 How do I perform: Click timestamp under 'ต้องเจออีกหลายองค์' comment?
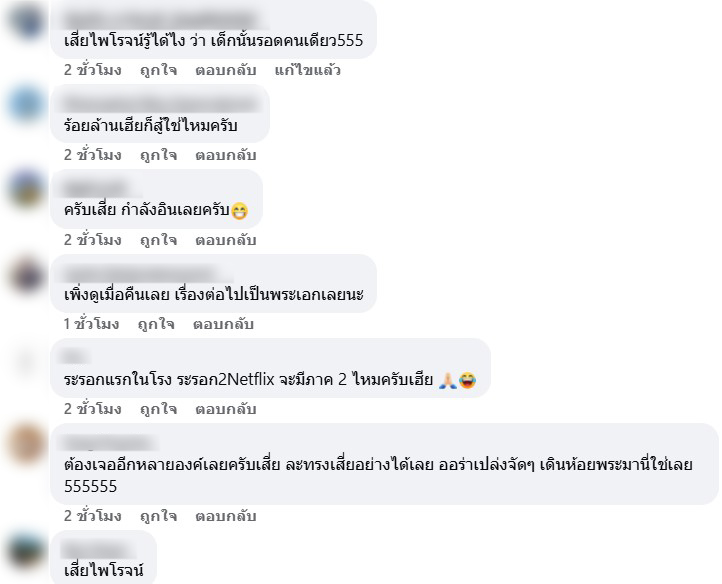click(93, 515)
